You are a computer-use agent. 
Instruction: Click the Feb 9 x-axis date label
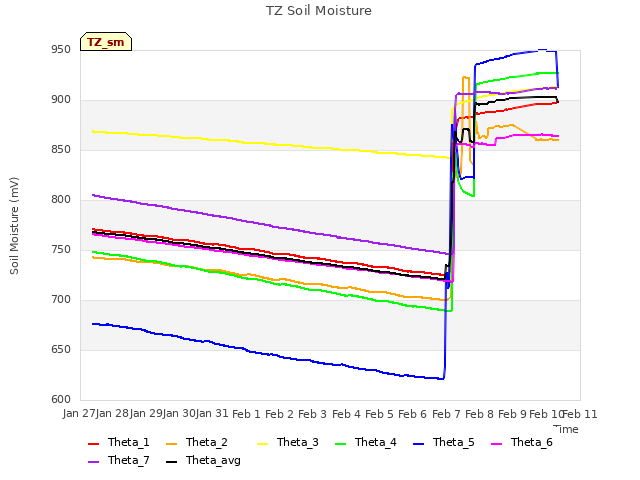pyautogui.click(x=513, y=414)
